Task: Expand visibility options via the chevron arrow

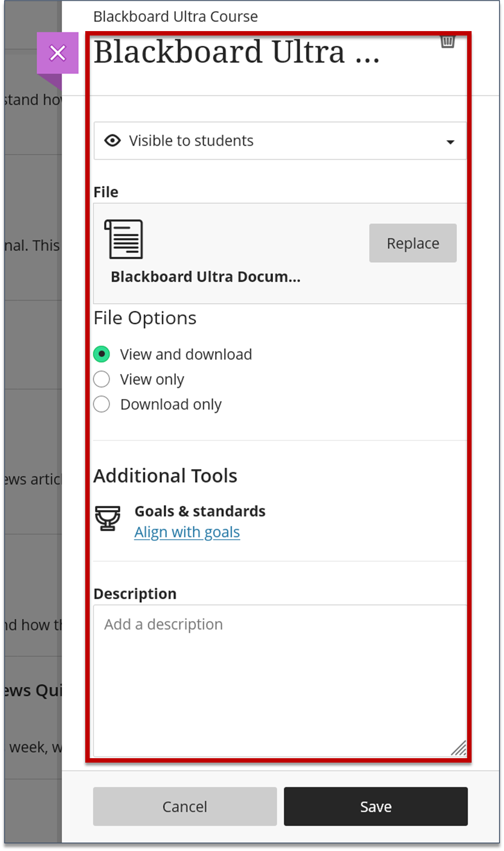Action: (451, 142)
